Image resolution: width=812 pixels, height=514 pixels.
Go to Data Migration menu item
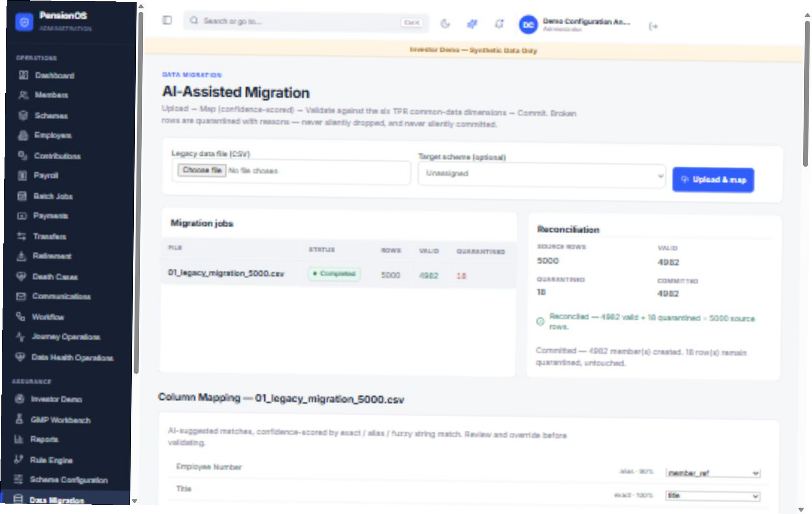point(66,499)
